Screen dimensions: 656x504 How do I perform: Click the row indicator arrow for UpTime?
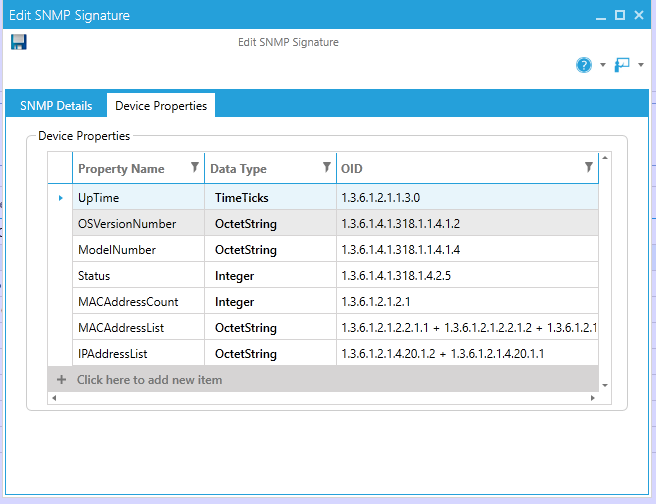click(61, 198)
